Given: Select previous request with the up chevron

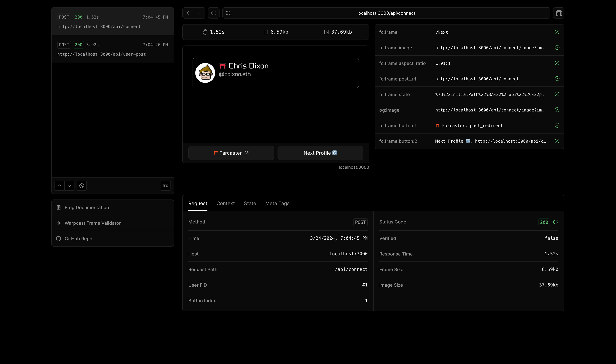Looking at the screenshot, I should [59, 186].
